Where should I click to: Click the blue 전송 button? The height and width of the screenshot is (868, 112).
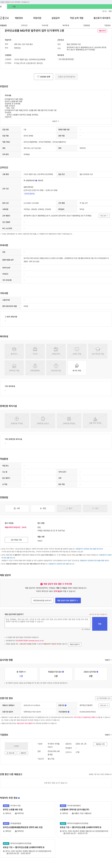point(100,624)
